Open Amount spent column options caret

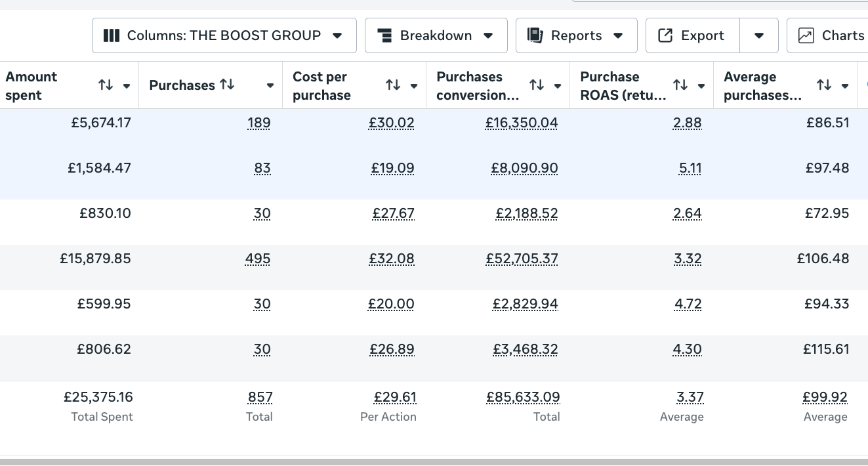click(127, 86)
